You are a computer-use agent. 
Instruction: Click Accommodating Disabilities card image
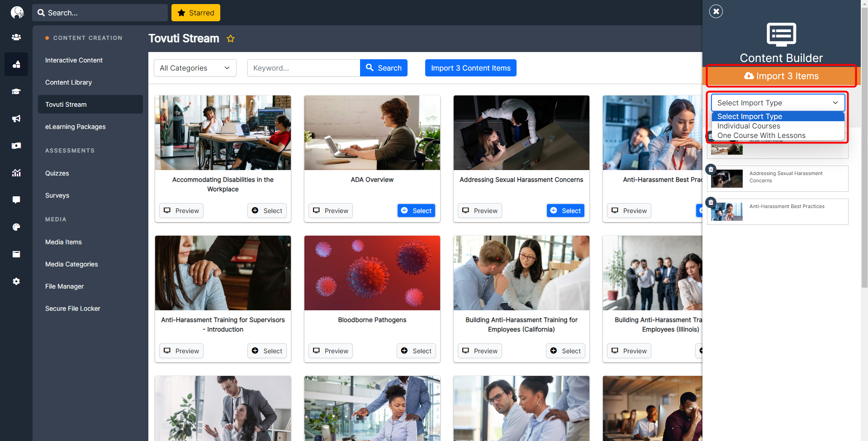pyautogui.click(x=223, y=133)
